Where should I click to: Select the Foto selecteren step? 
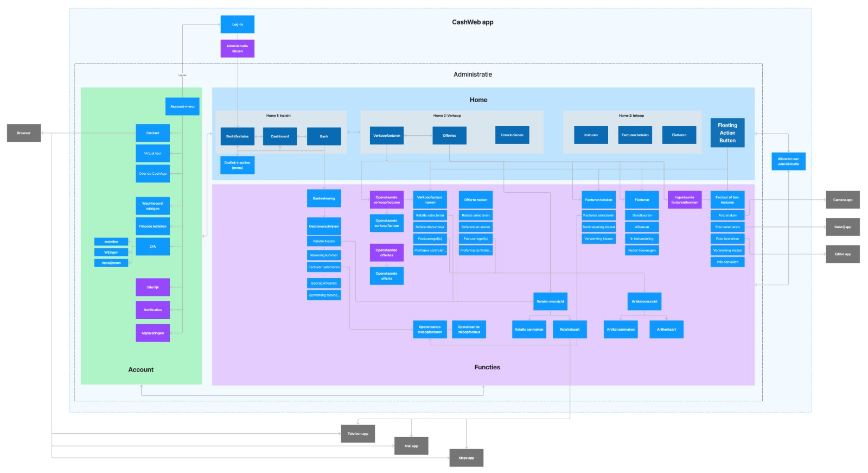coord(727,227)
